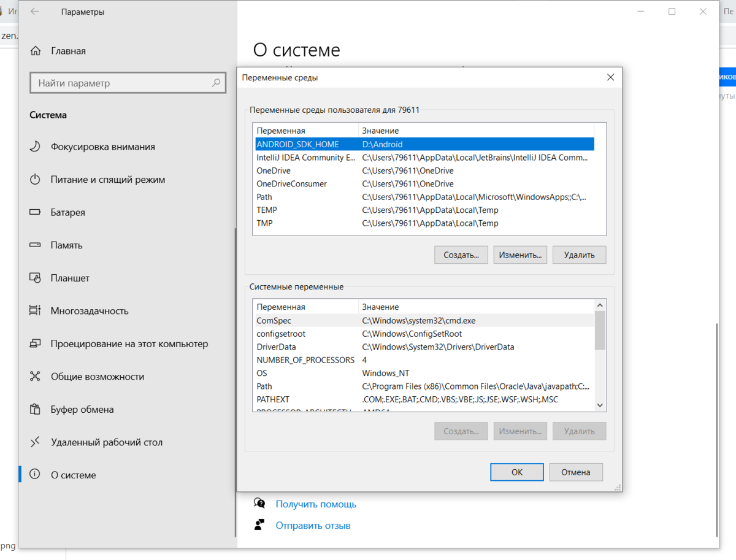Viewport: 736px width, 560px height.
Task: Click Удалить button for user variables
Action: click(579, 255)
